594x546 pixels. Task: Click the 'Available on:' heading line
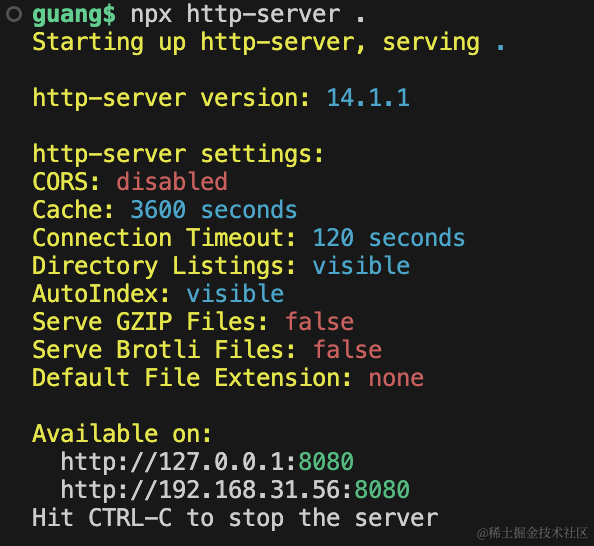[122, 433]
